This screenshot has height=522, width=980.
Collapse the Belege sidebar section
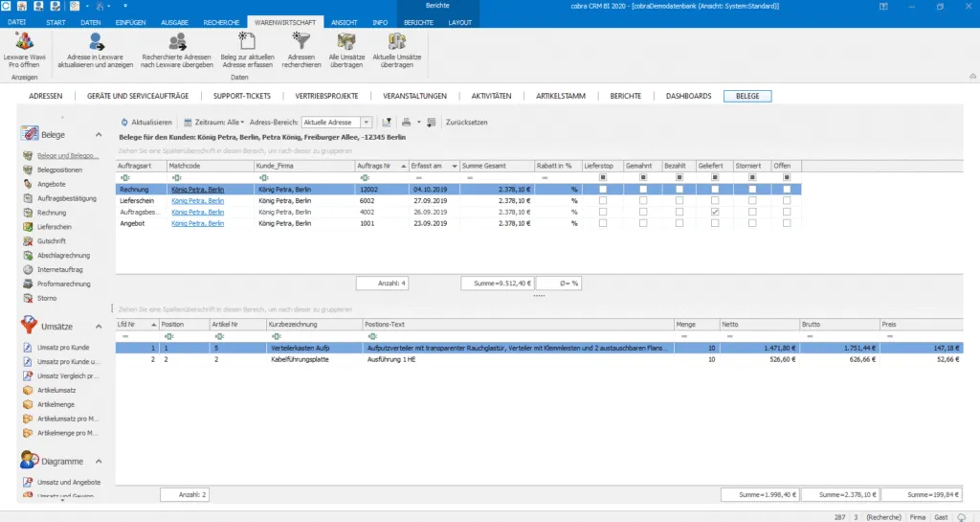click(98, 136)
